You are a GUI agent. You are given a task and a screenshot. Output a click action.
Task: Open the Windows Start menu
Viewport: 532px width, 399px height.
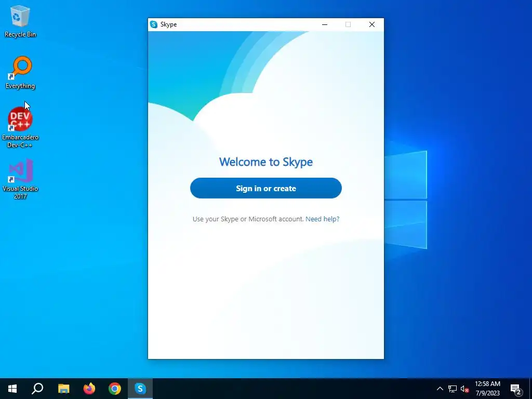12,389
